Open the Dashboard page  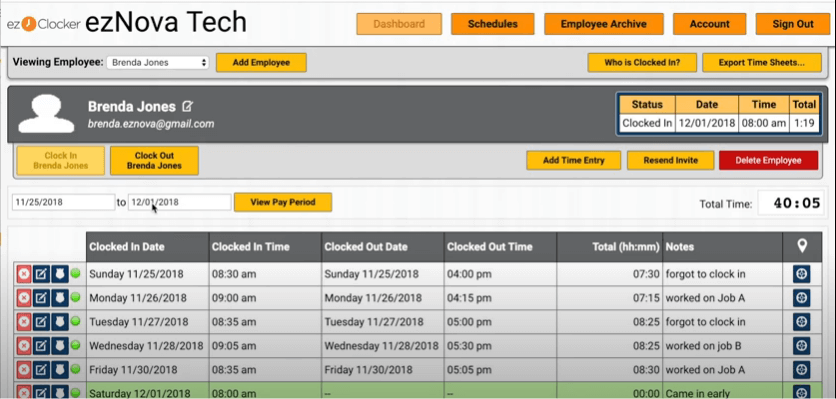399,24
